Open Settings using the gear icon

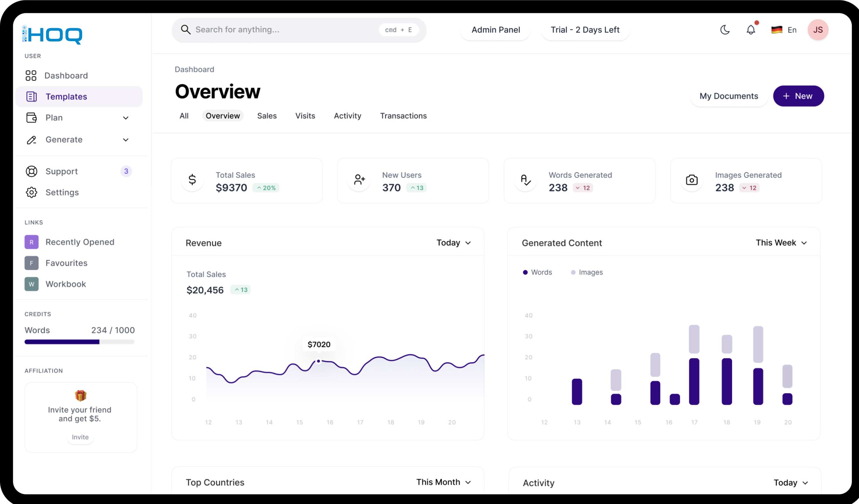31,192
